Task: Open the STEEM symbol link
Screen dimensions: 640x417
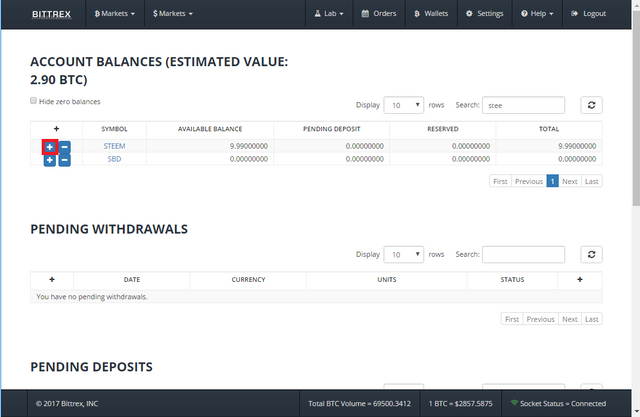Action: (114, 146)
